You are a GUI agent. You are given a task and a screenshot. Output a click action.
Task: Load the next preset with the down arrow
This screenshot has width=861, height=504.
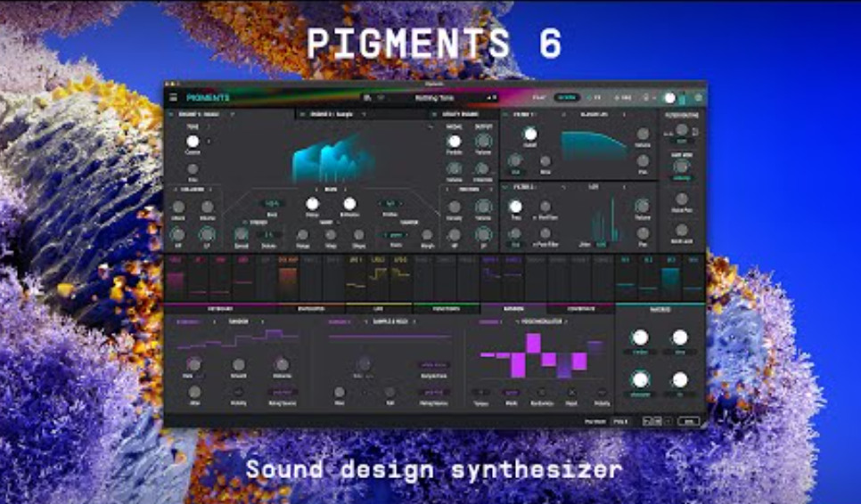click(495, 98)
